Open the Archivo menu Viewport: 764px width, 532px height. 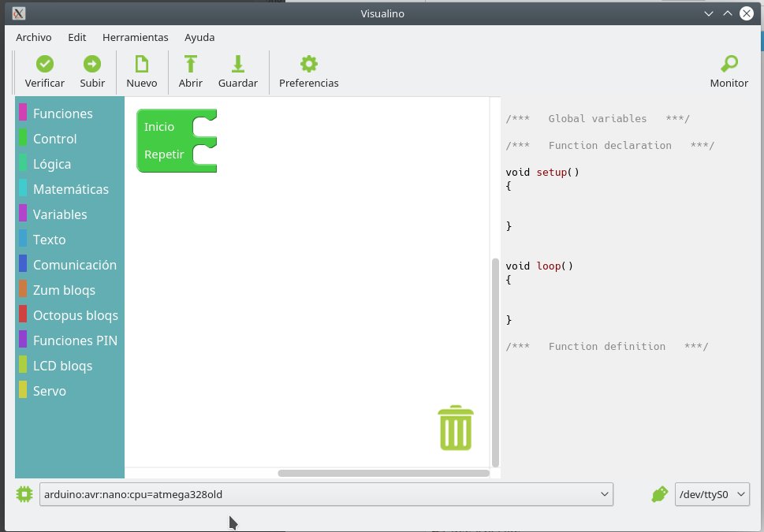pyautogui.click(x=33, y=37)
